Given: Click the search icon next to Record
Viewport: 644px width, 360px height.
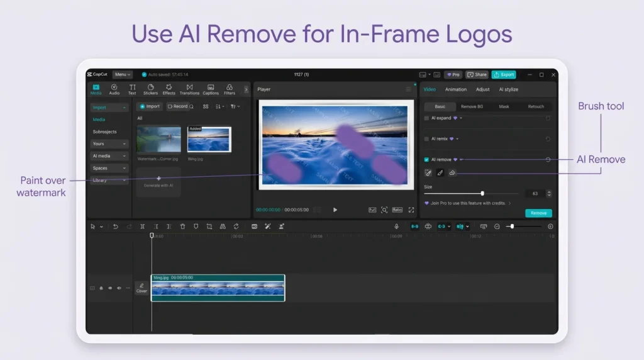Looking at the screenshot, I should 191,106.
